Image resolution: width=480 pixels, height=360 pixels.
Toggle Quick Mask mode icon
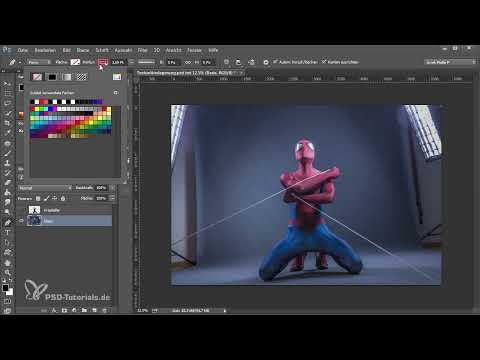[7, 301]
